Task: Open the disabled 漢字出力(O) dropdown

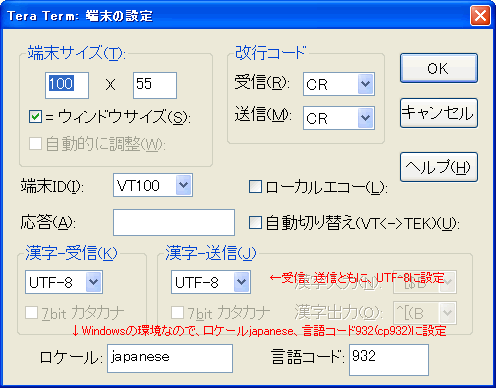Action: (425, 313)
